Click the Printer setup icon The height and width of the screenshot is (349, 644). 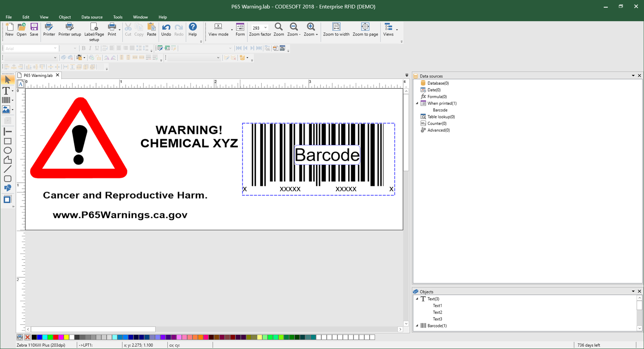click(70, 27)
